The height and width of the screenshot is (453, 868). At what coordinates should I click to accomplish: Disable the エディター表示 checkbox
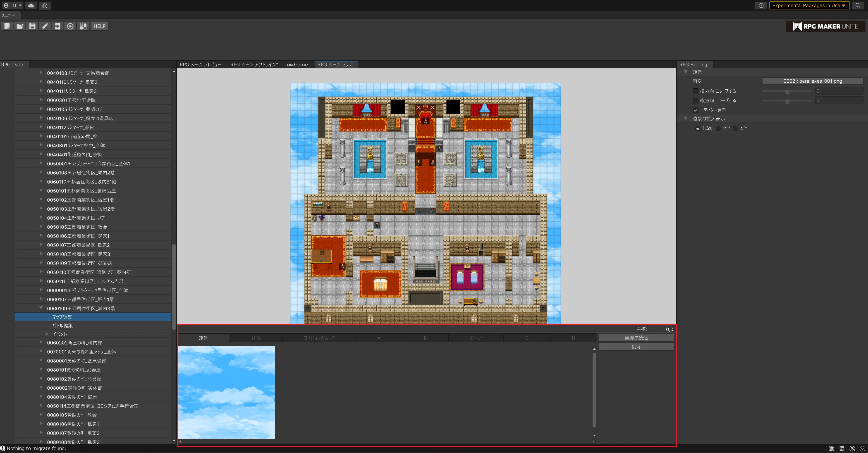pyautogui.click(x=696, y=110)
